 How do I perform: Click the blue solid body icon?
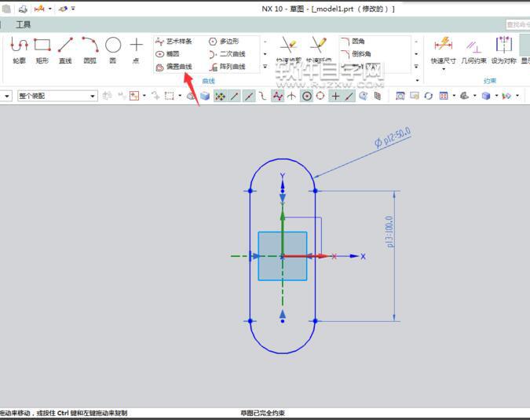205,96
